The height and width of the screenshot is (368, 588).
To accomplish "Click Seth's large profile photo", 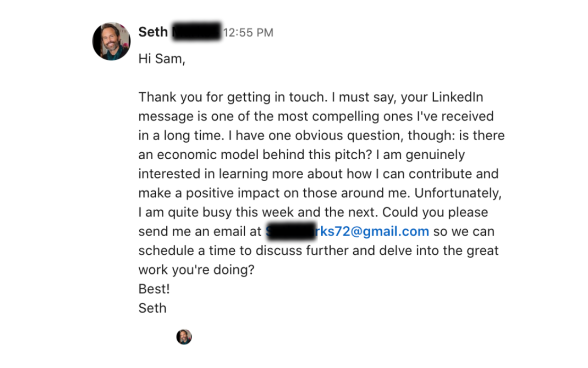I will (111, 41).
